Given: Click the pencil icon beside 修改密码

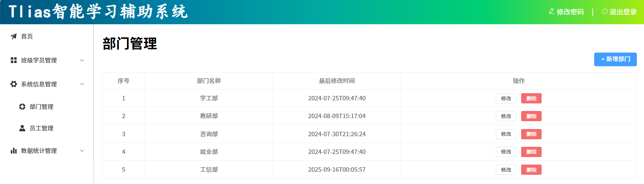Looking at the screenshot, I should tap(552, 12).
